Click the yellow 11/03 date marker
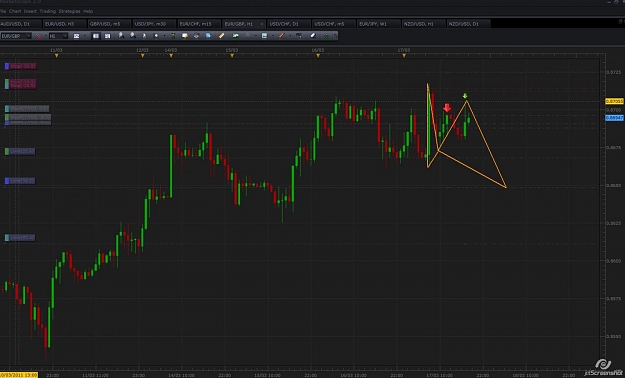The width and height of the screenshot is (625, 378). pos(57,56)
